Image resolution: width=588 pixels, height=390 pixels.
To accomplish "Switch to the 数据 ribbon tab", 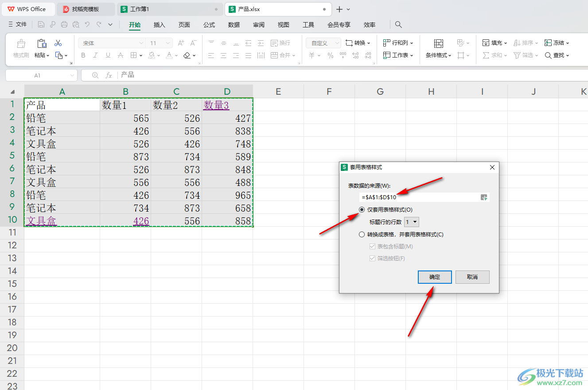I will 234,25.
